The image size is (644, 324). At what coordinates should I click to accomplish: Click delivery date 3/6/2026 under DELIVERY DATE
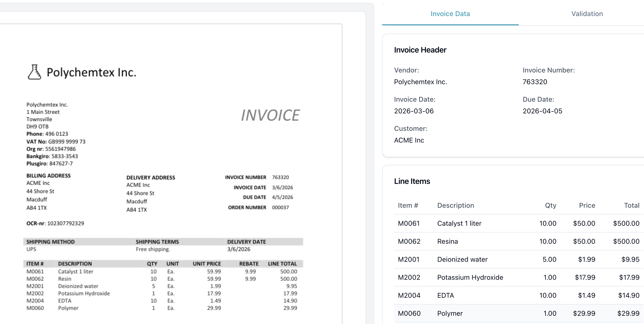pos(238,249)
